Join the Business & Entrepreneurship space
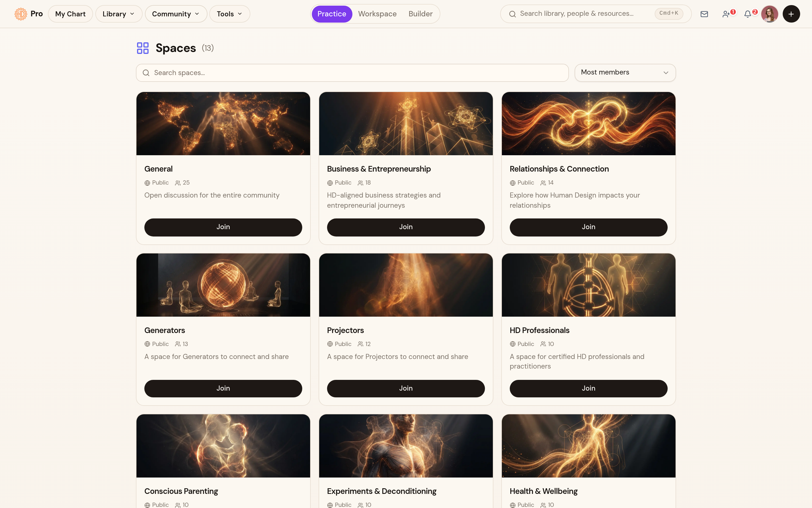Screen dimensions: 812x508 coord(406,227)
